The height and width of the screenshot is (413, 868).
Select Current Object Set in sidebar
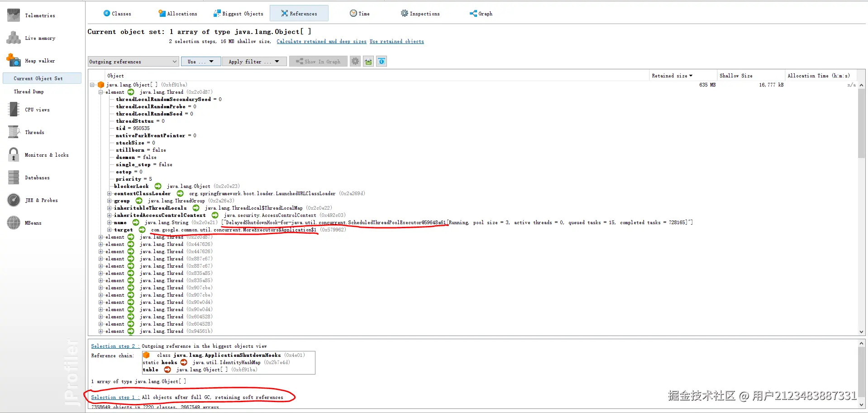42,78
